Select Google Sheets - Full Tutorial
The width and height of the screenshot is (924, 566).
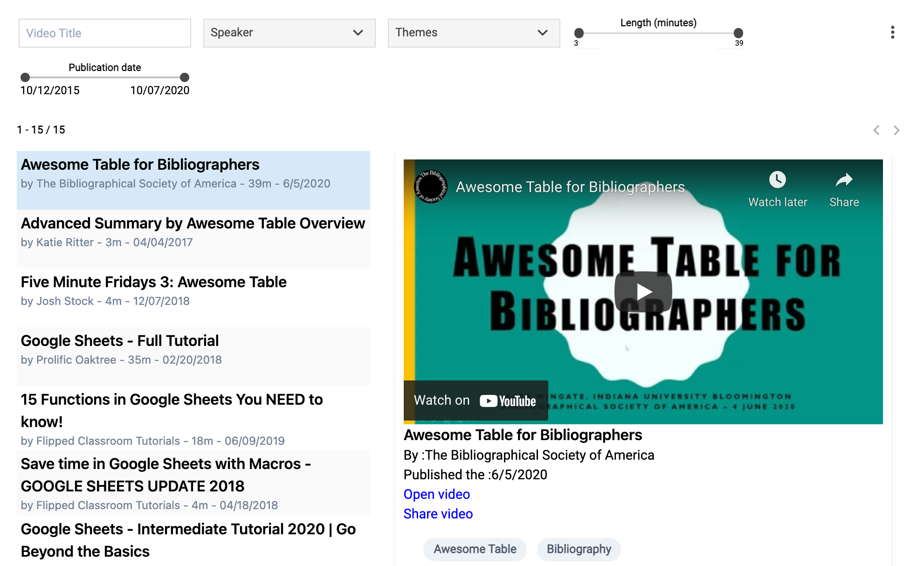193,357
